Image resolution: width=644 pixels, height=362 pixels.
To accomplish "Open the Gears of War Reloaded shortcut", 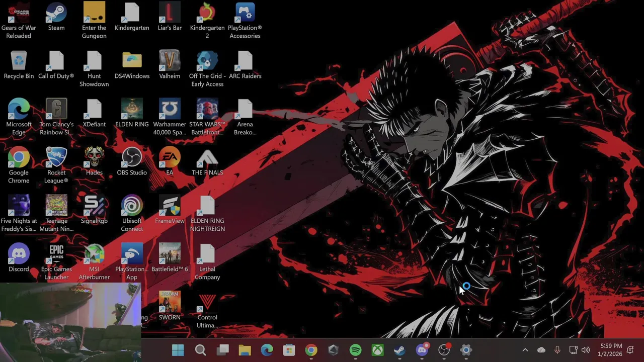I will pyautogui.click(x=19, y=21).
